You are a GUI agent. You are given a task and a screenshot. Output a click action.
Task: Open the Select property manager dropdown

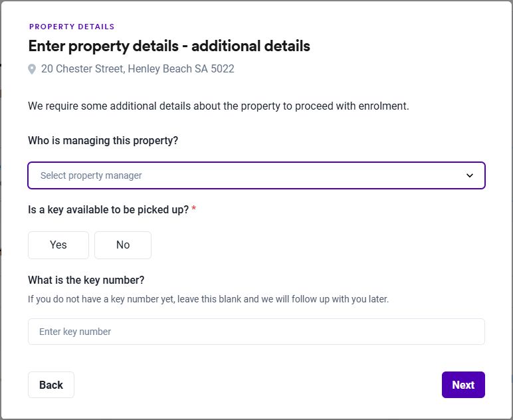(256, 175)
